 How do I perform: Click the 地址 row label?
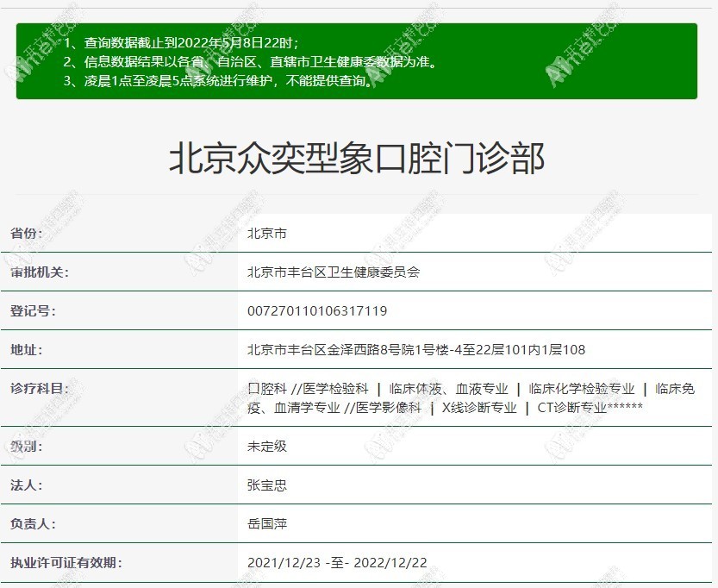[x=27, y=350]
